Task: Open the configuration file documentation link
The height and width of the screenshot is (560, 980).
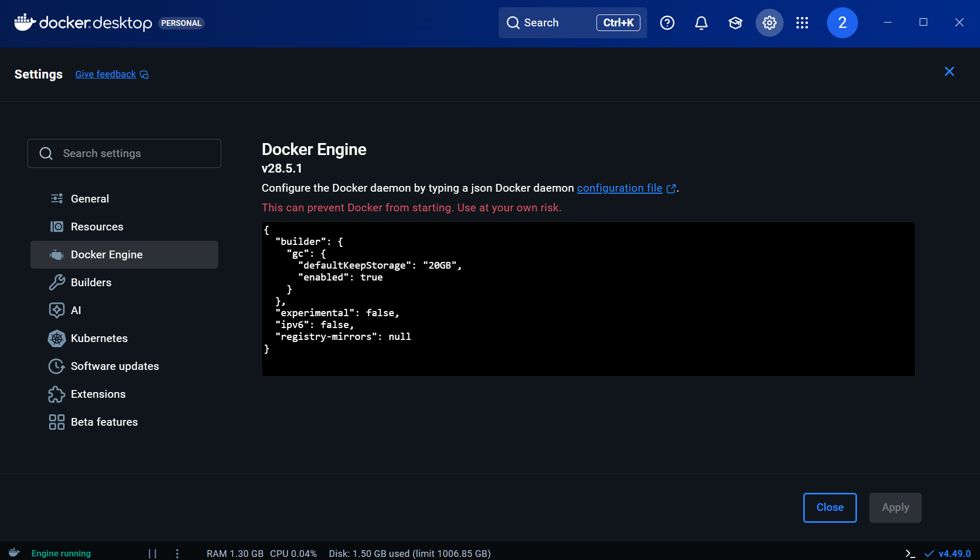Action: [619, 188]
